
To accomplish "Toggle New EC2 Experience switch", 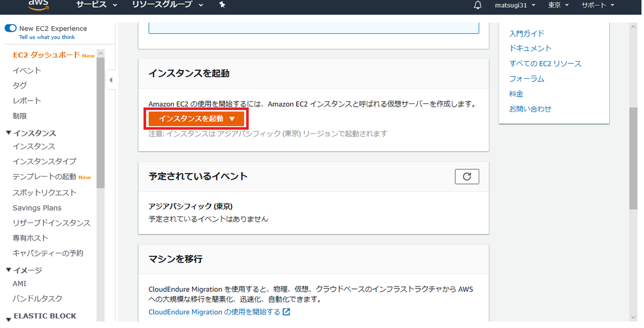I will 10,28.
